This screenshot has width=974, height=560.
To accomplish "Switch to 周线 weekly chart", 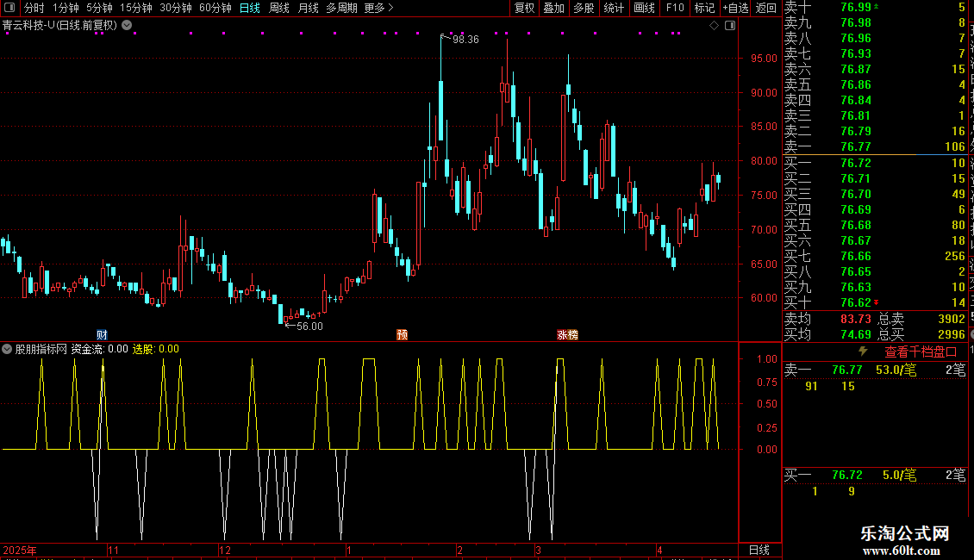I will tap(279, 8).
